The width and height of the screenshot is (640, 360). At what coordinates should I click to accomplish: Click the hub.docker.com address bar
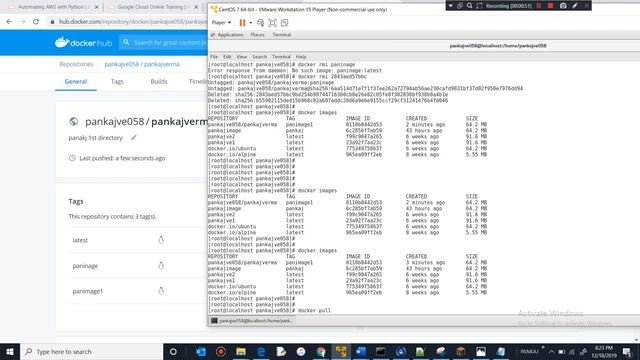point(127,22)
